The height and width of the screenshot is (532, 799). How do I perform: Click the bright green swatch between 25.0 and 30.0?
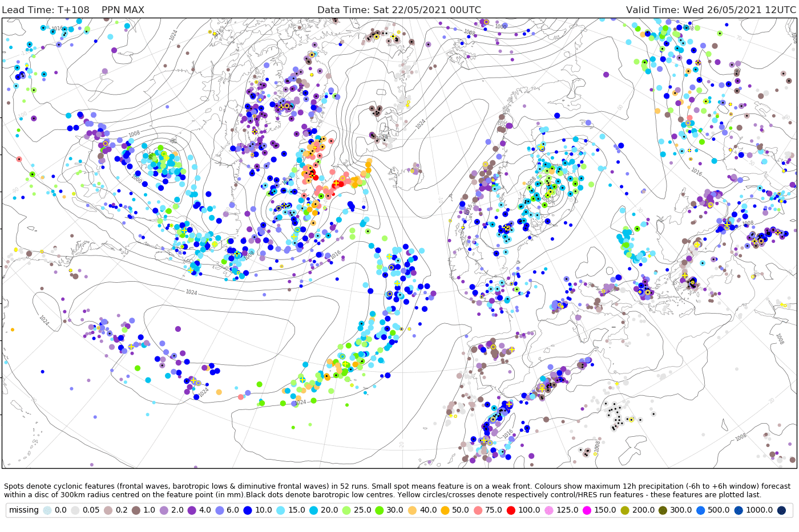[x=379, y=510]
